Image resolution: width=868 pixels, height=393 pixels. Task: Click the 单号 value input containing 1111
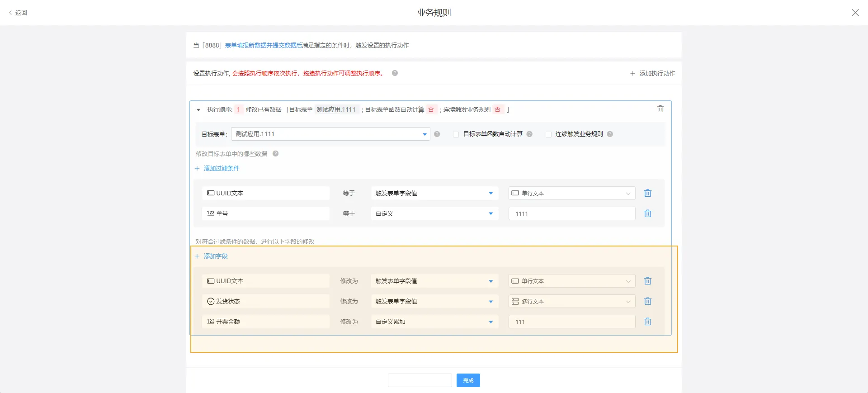[571, 213]
